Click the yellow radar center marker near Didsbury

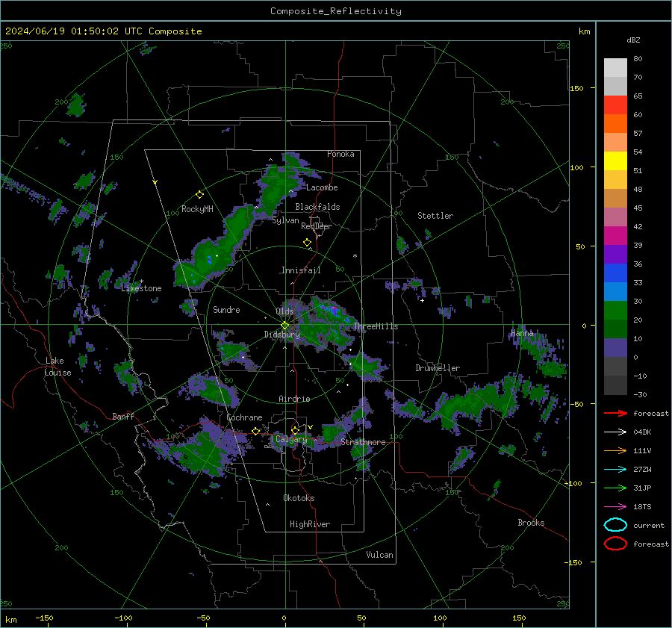(x=284, y=326)
